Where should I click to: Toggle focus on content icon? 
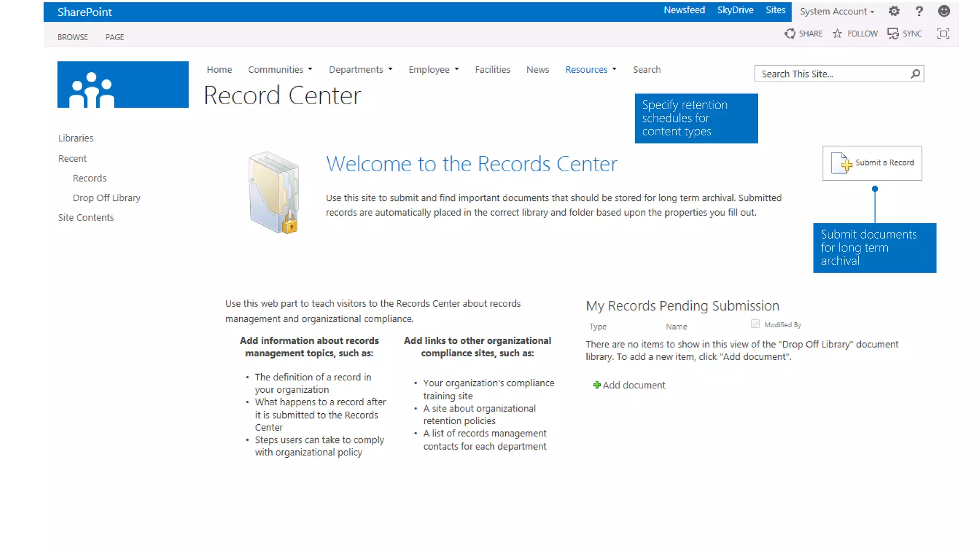(x=943, y=33)
